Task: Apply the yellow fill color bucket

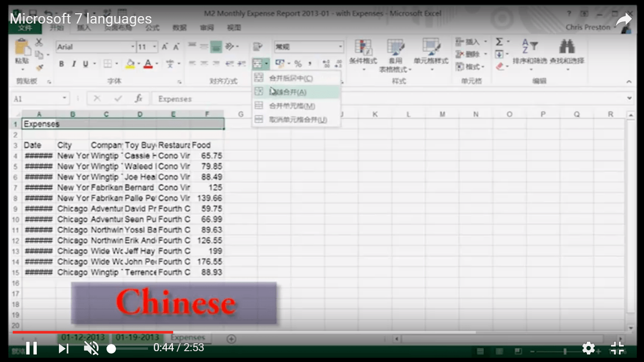Action: click(131, 64)
